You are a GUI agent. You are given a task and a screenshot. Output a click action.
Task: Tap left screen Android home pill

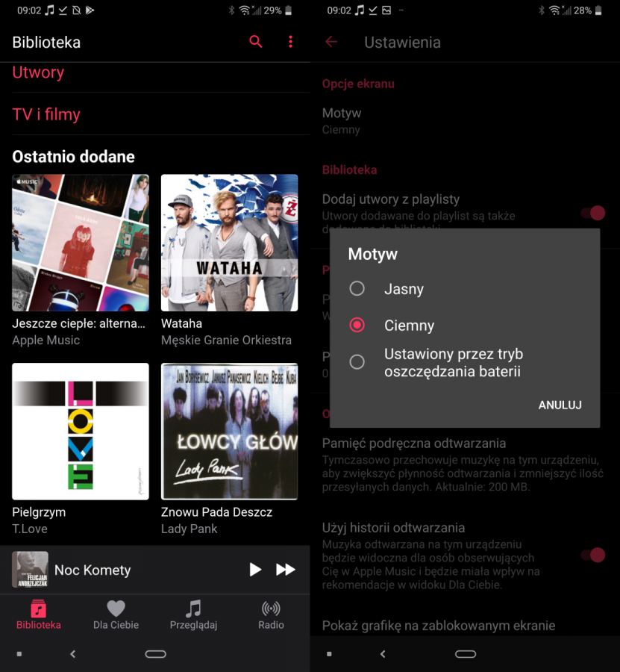click(155, 653)
